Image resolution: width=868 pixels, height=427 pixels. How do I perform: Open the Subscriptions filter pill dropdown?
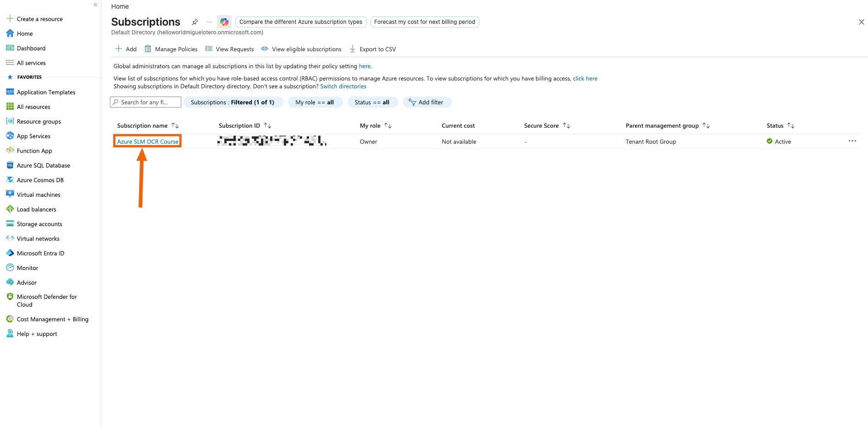(233, 102)
